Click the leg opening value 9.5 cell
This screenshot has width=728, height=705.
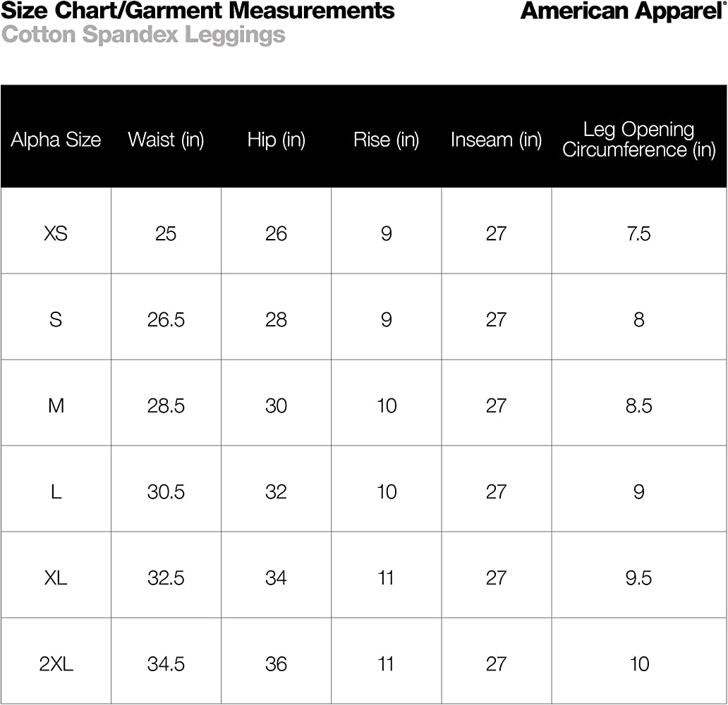coord(638,577)
